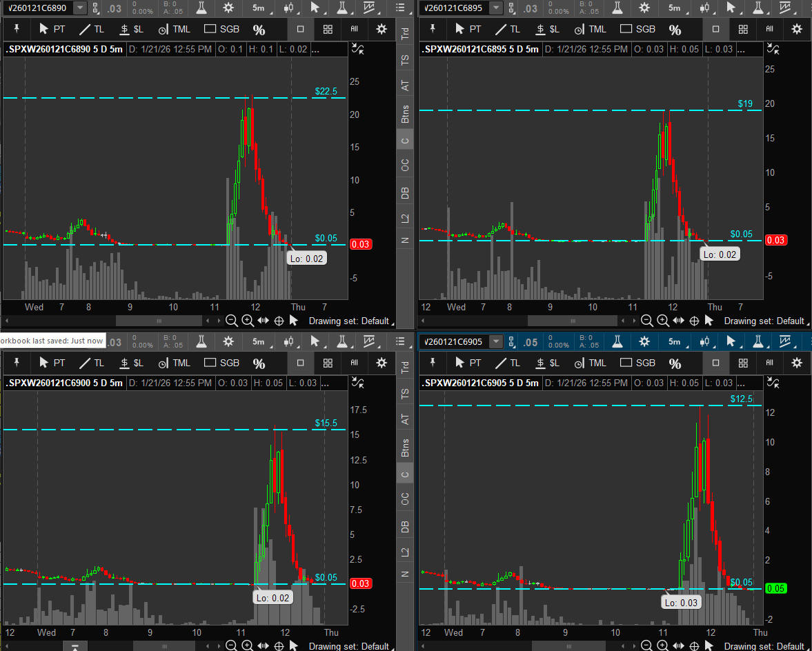Open chart settings gear in C6905 top bar
Screen dimensions: 812x651
(644, 341)
